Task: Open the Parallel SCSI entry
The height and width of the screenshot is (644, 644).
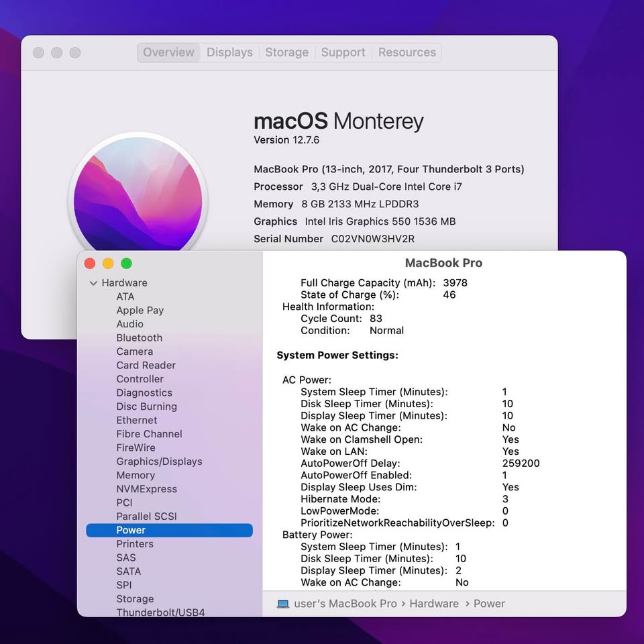Action: (x=147, y=517)
